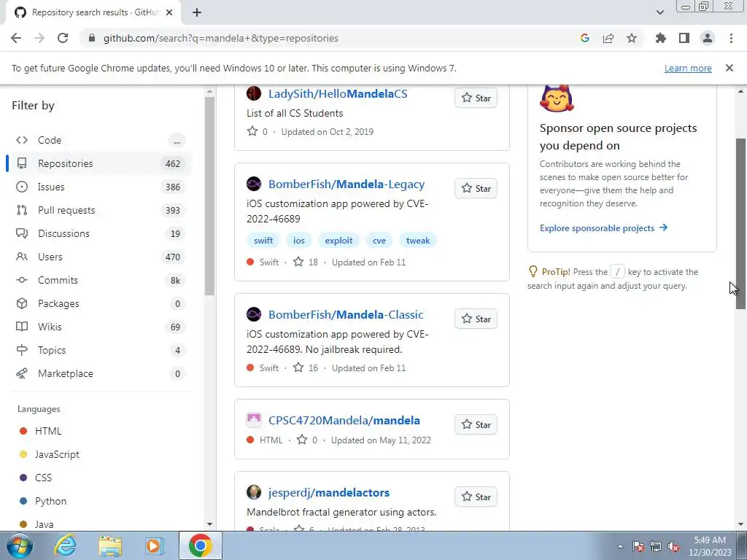Click the muted volume tray icon

[673, 547]
